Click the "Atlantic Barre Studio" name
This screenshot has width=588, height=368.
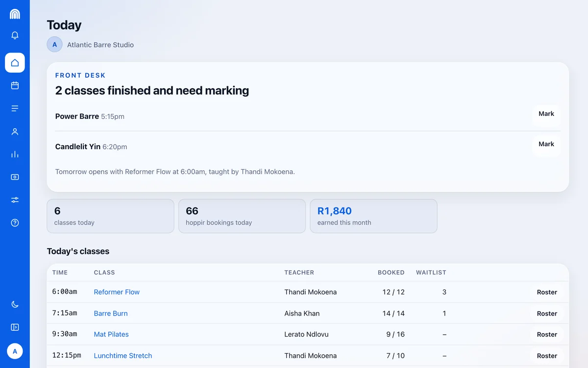click(x=100, y=45)
